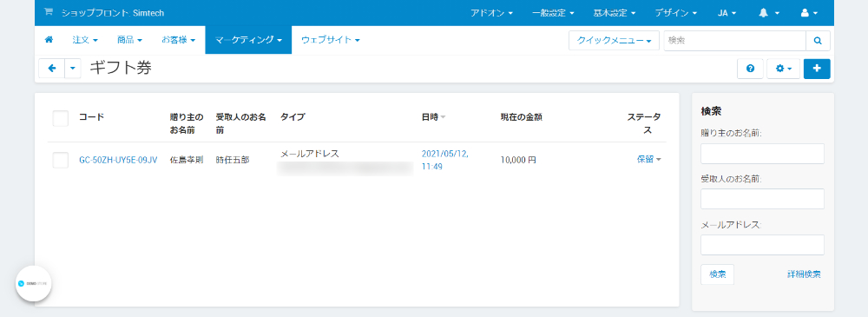This screenshot has width=868, height=317.
Task: Click the back arrow button
Action: [52, 69]
